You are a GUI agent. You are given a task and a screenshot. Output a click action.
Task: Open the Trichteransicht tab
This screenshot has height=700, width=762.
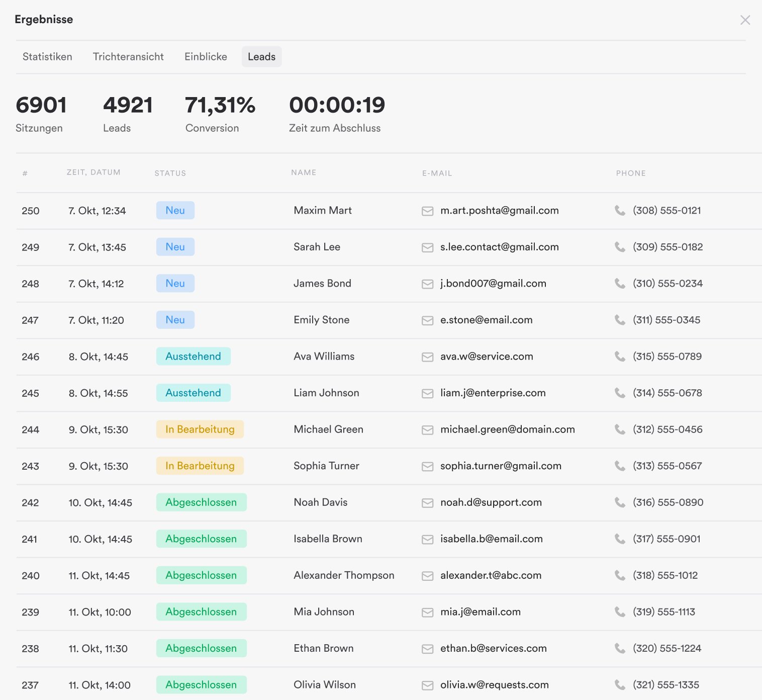[128, 57]
